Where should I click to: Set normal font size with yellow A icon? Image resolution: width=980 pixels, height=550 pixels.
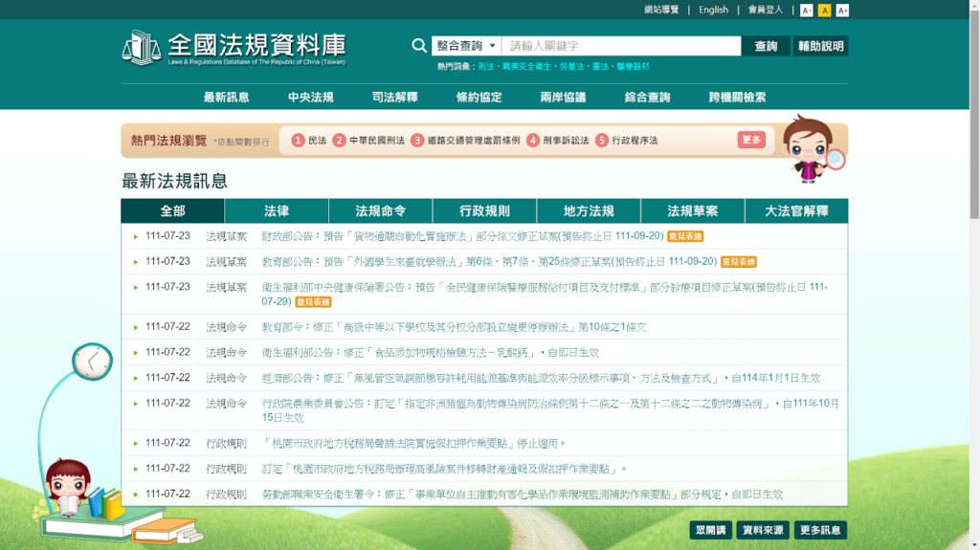tap(824, 11)
